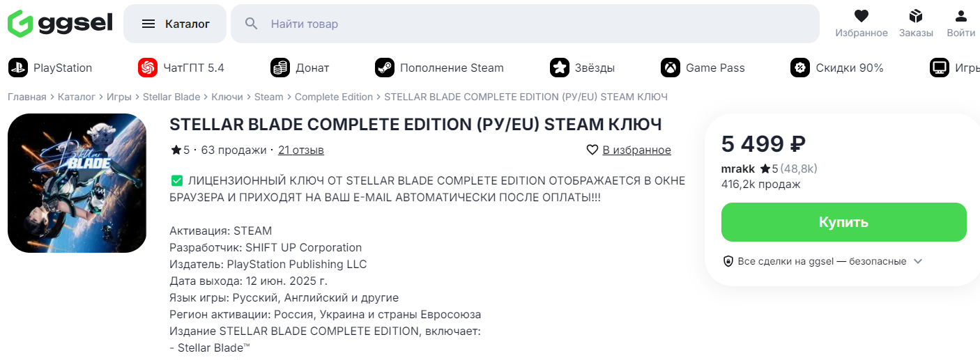The image size is (980, 360).
Task: Open the Каталог menu
Action: 175,24
